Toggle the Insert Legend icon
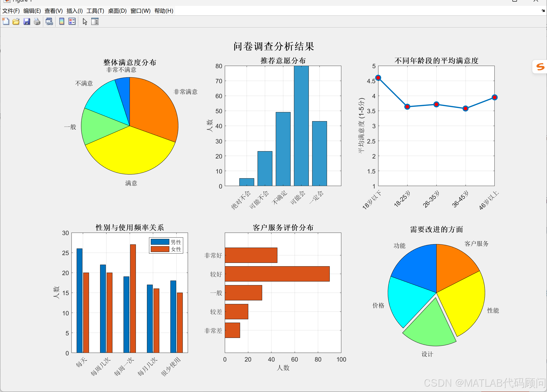 (72, 22)
